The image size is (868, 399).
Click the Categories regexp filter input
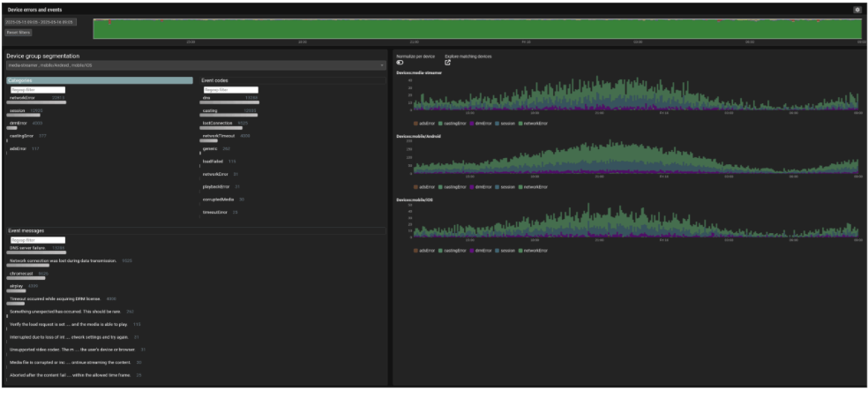coord(37,89)
